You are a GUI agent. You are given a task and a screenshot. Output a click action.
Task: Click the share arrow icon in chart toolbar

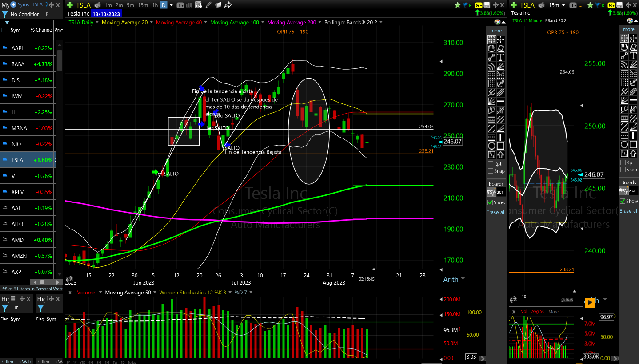tap(228, 5)
